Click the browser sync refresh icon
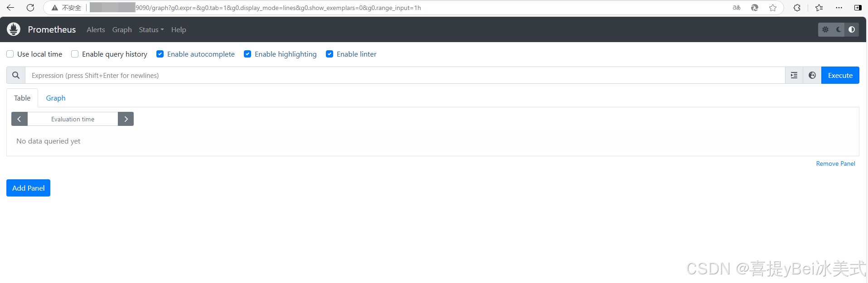 click(x=755, y=8)
